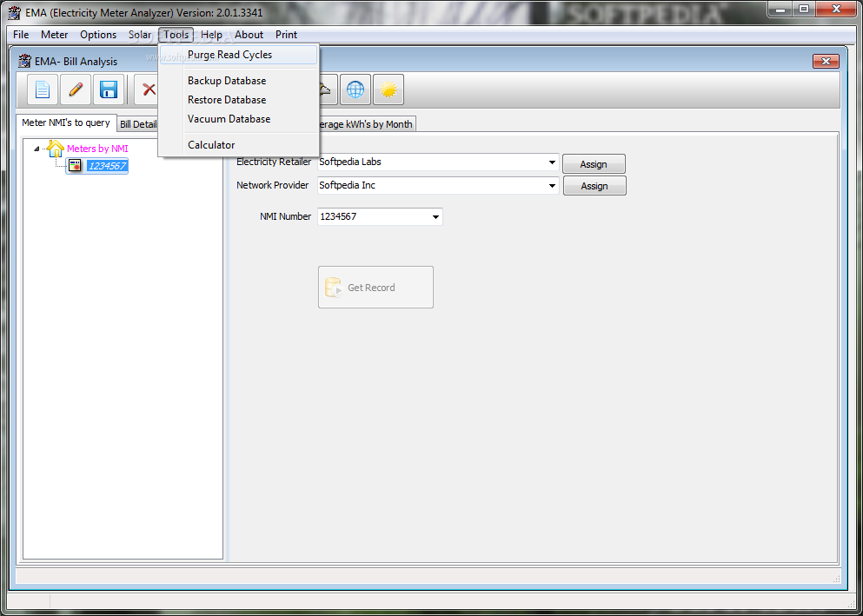Open the Help menu
Viewport: 863px width, 616px height.
(211, 35)
